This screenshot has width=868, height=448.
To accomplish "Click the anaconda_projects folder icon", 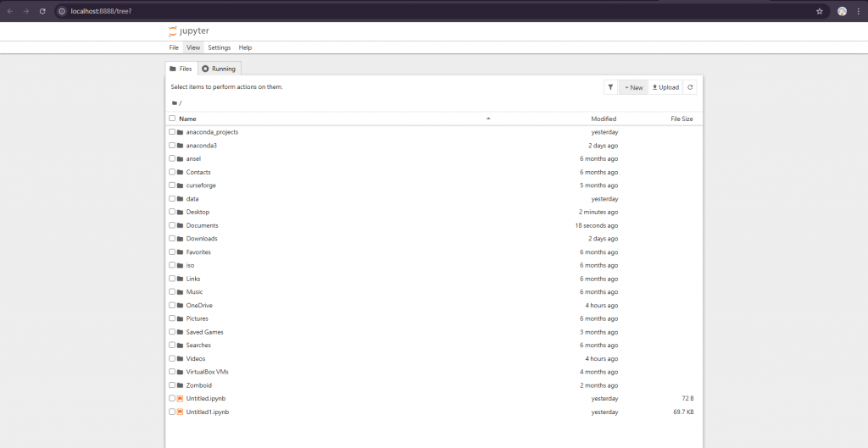I will 180,132.
